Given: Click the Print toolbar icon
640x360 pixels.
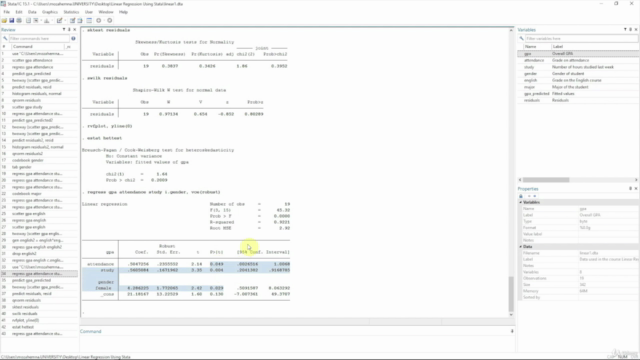Looking at the screenshot, I should (x=19, y=20).
